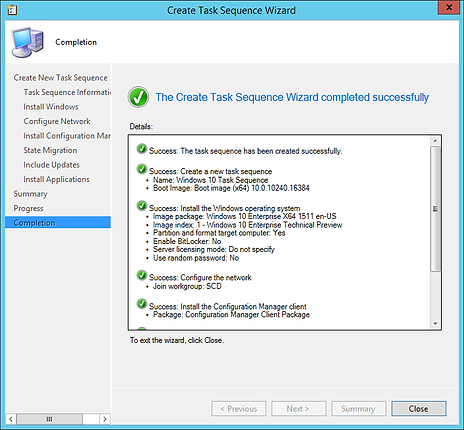
Task: Click sidebar horizontal scrollbar left arrow
Action: [x=11, y=419]
